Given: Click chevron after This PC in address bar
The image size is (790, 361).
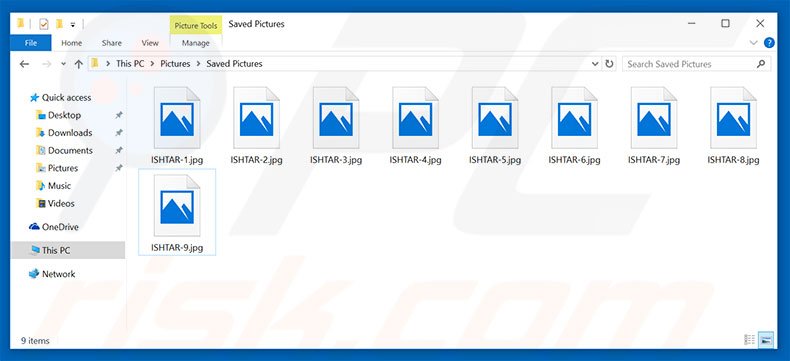Looking at the screenshot, I should (153, 64).
